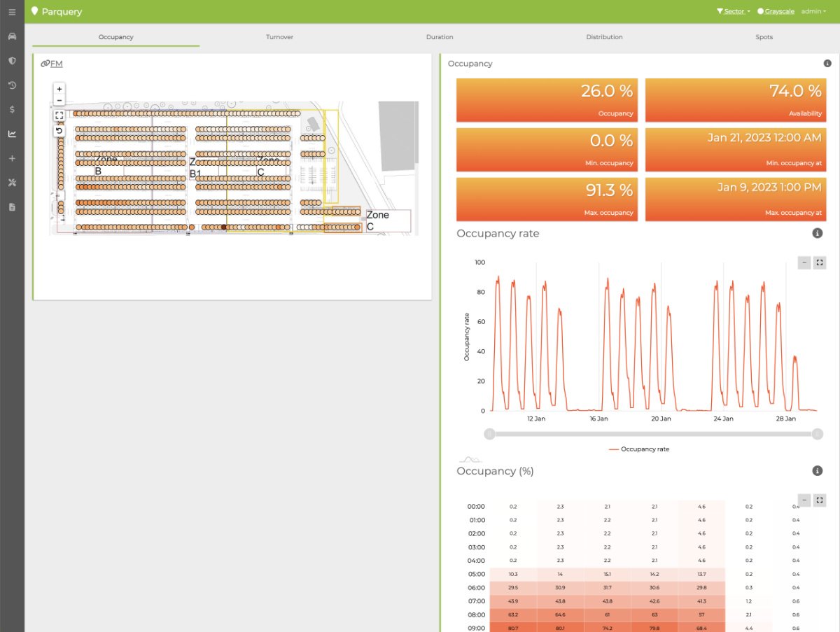The image size is (840, 632).
Task: Toggle Occupancy rate series in chart legend
Action: coord(638,449)
